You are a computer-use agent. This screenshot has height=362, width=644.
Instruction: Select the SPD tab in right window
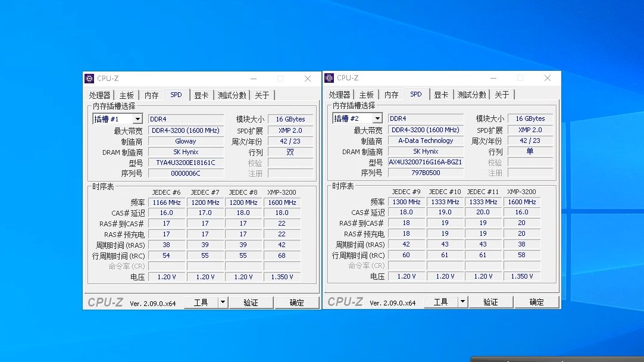tap(416, 94)
